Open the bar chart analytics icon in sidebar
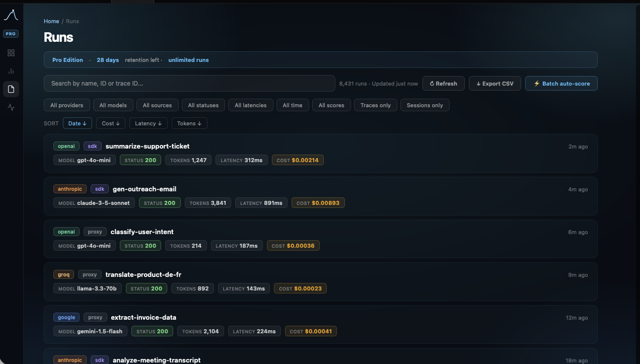Viewport: 640px width, 364px height. (11, 71)
